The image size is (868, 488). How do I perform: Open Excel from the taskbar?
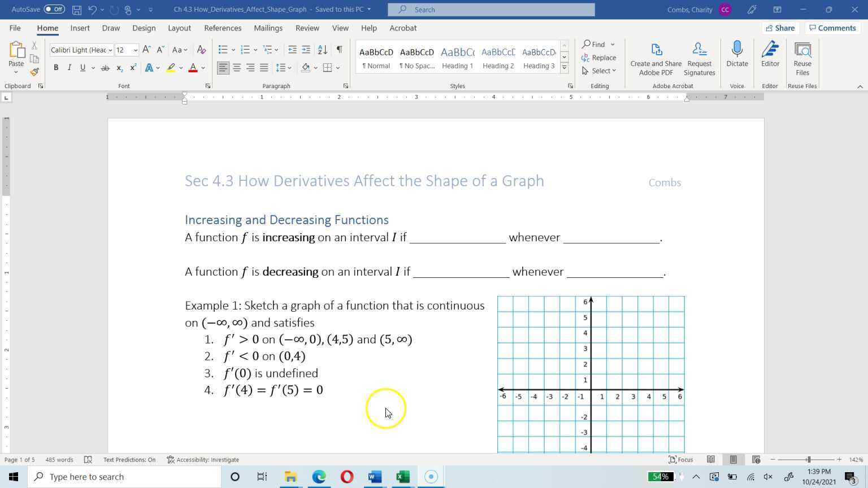click(403, 477)
